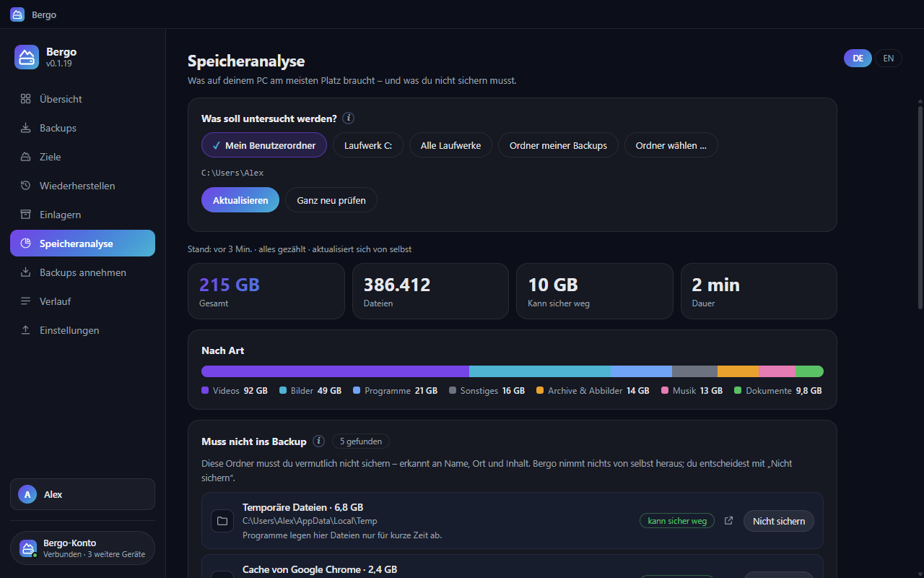
Task: Click the '10 GB Kann sicher weg' card
Action: pyautogui.click(x=595, y=291)
